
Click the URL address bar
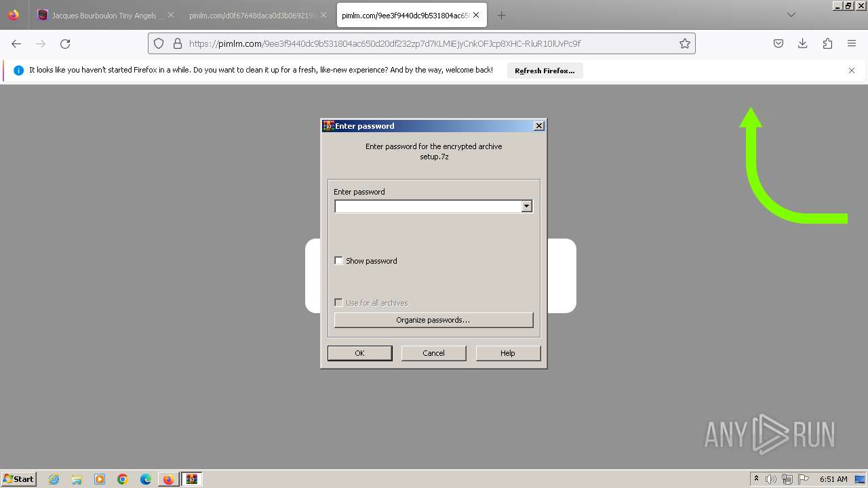420,43
